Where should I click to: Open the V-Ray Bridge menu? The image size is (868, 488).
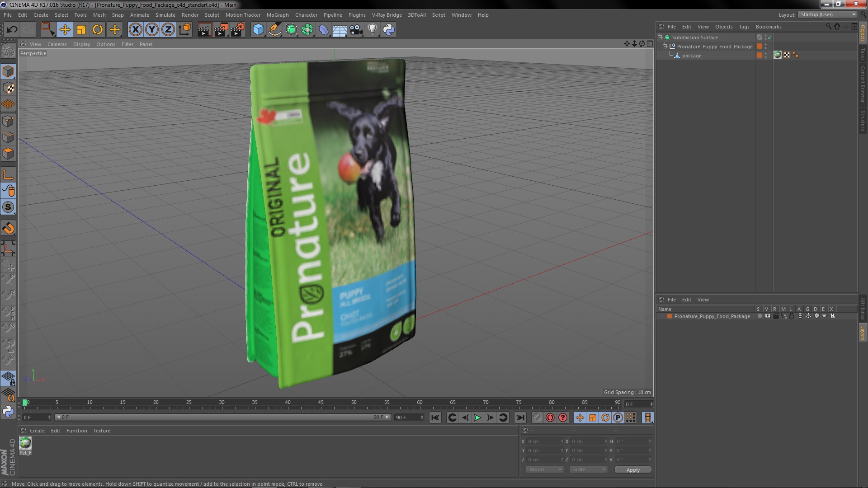(x=387, y=15)
